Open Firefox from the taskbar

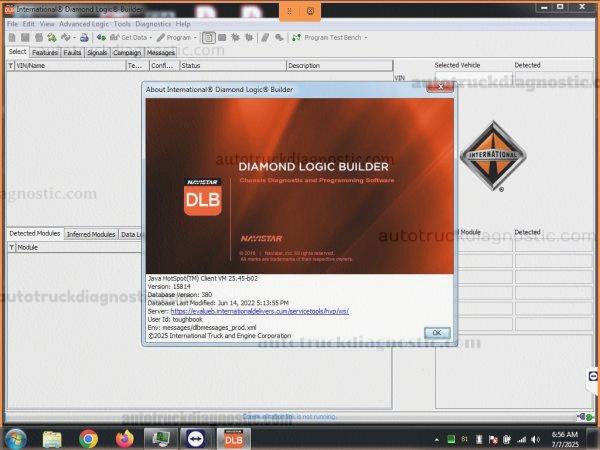tap(124, 438)
